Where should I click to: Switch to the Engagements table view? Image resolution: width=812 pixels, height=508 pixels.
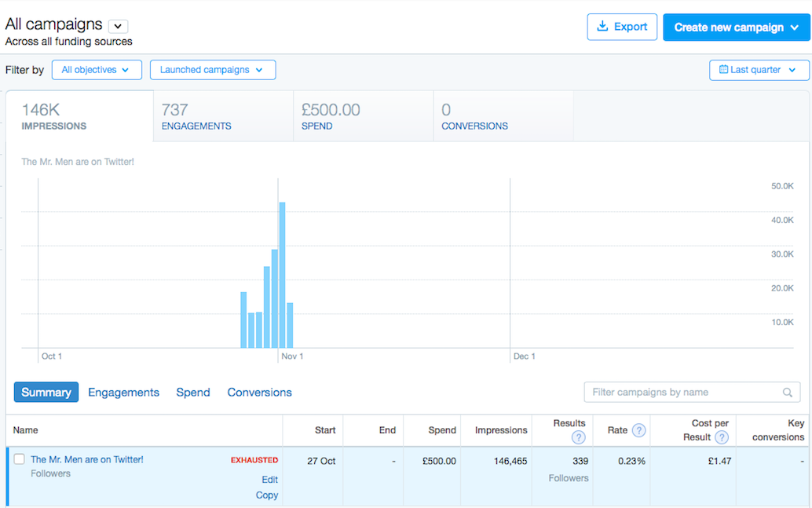[x=124, y=393]
